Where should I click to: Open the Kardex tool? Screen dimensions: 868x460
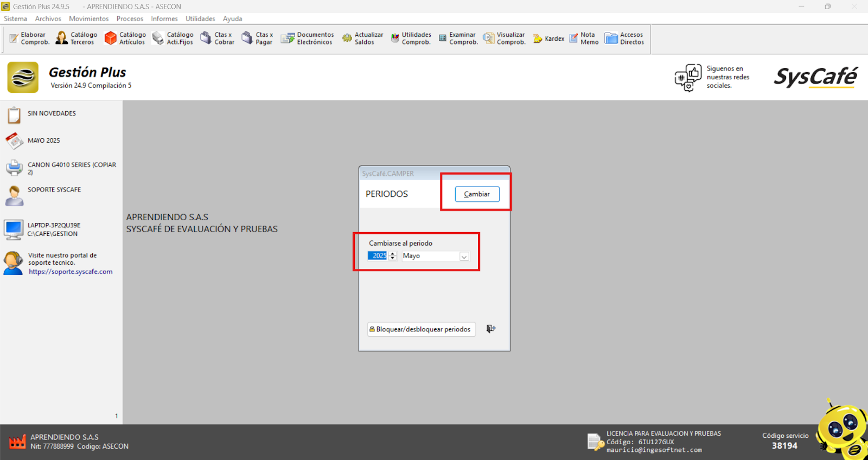click(538, 39)
